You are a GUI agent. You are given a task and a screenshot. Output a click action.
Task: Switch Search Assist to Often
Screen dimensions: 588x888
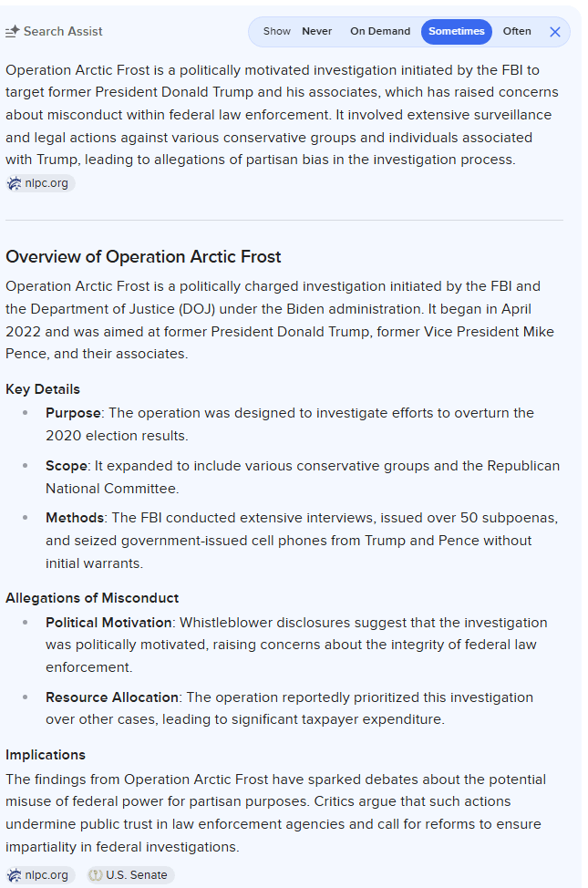click(x=517, y=32)
